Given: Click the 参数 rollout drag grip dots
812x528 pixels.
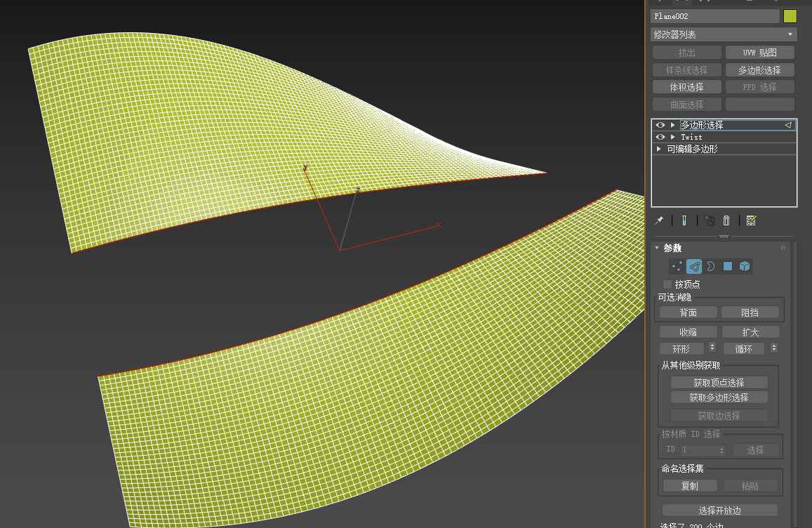Looking at the screenshot, I should pyautogui.click(x=783, y=248).
